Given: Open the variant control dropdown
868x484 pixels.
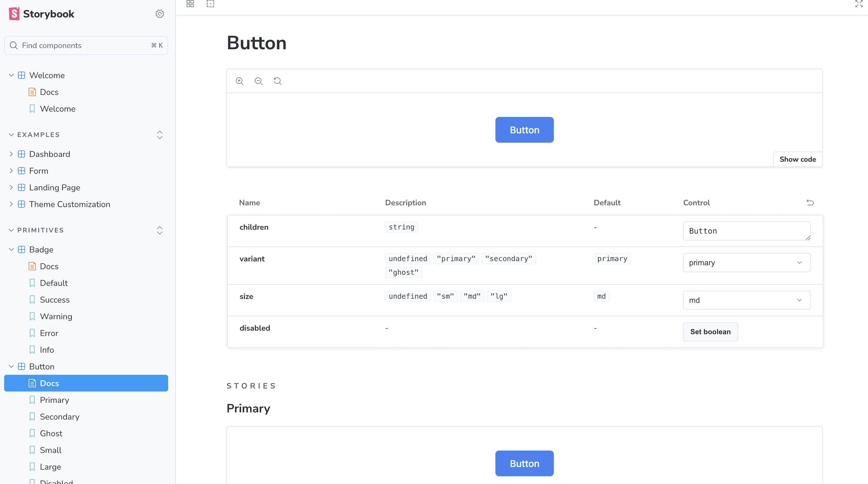Looking at the screenshot, I should (747, 262).
